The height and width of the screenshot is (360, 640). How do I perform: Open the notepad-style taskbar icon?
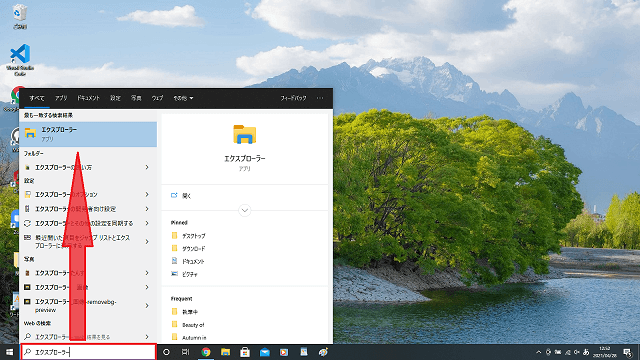(x=304, y=352)
